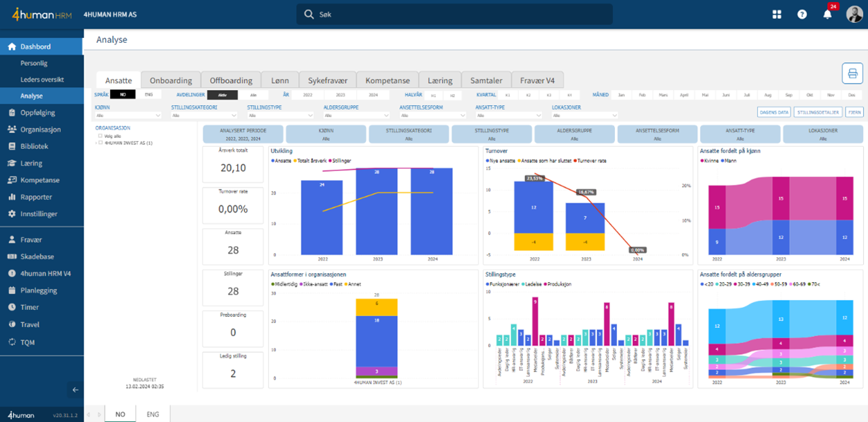Collapse the sidebar with the arrow icon

point(75,389)
